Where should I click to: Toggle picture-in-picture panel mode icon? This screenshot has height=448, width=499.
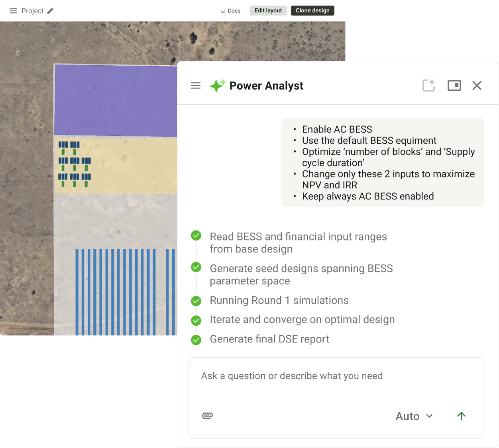[x=454, y=86]
